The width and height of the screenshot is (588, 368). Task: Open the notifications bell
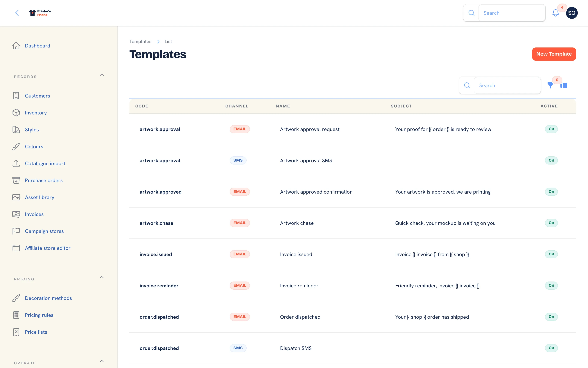coord(555,13)
